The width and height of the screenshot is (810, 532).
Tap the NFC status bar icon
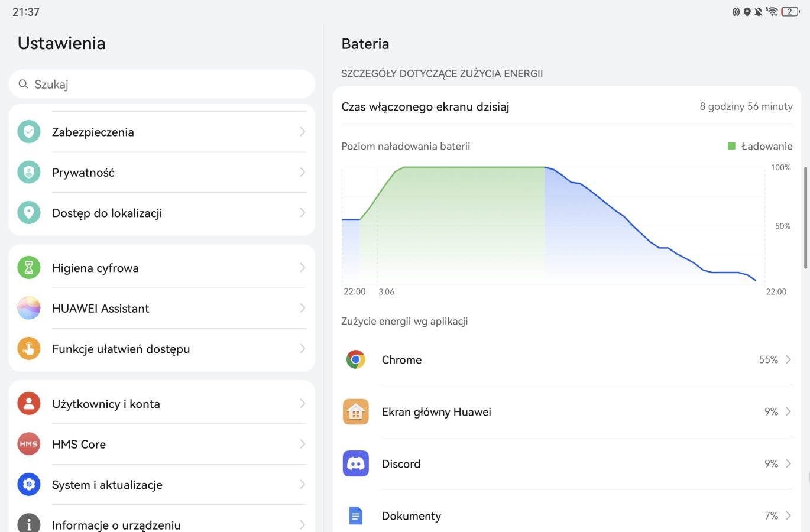(736, 12)
